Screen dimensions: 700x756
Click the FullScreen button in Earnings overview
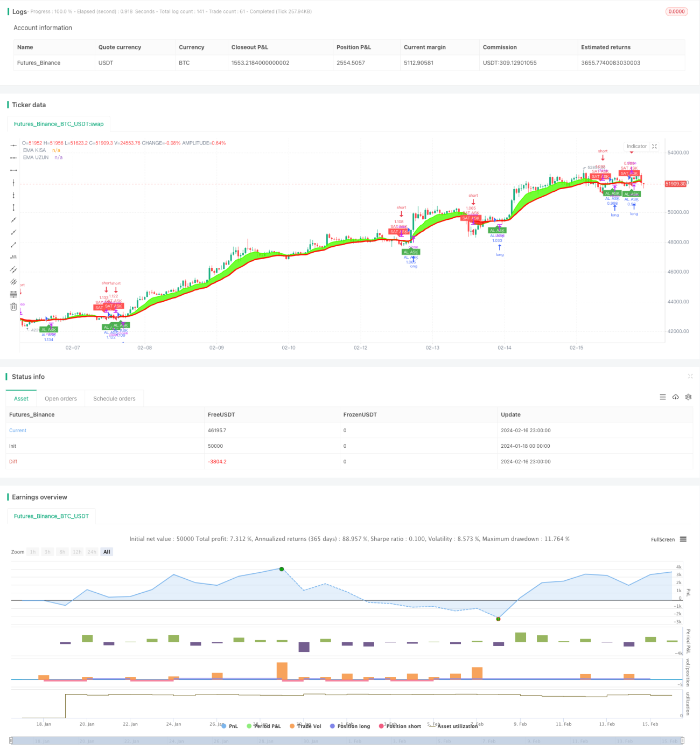(x=663, y=539)
